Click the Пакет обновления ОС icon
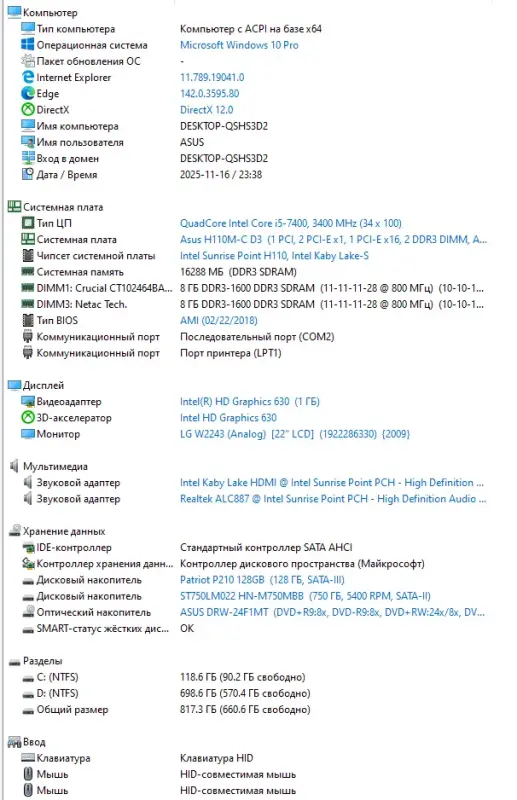517x800 pixels. click(28, 61)
